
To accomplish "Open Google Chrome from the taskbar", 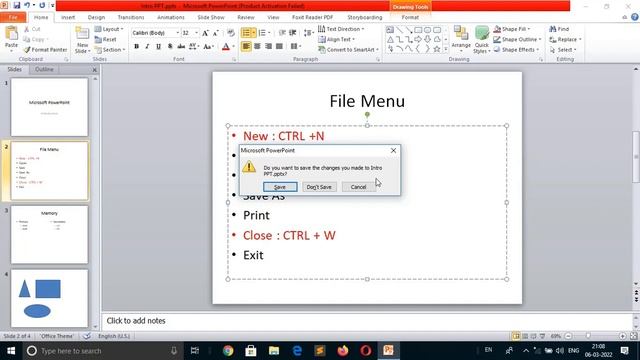I will [228, 350].
